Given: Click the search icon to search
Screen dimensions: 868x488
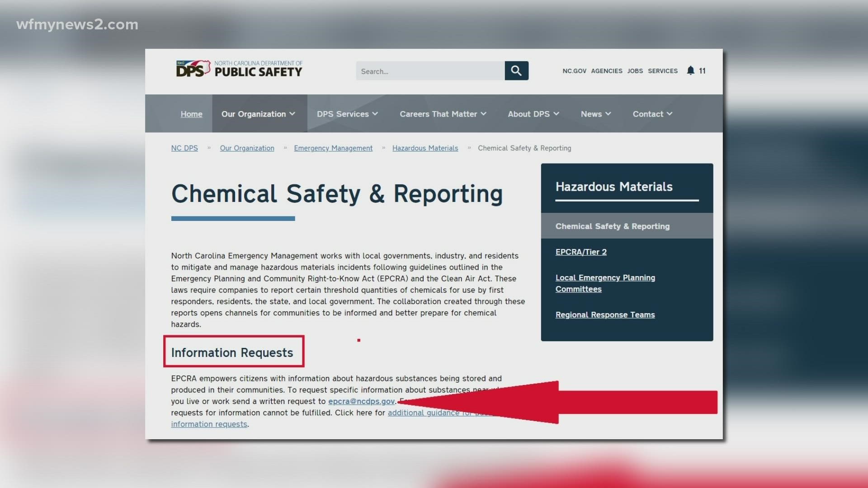Looking at the screenshot, I should pyautogui.click(x=516, y=70).
